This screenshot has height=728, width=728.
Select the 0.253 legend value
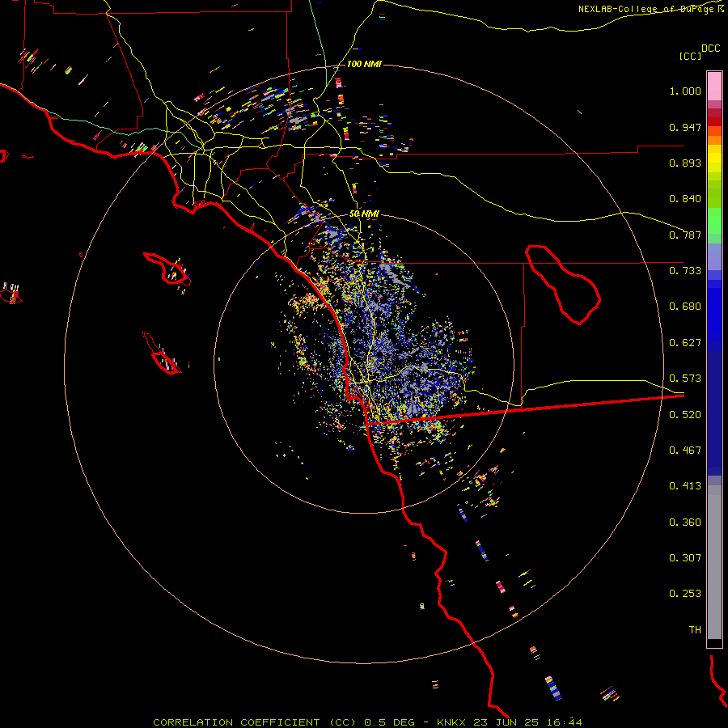pos(685,594)
